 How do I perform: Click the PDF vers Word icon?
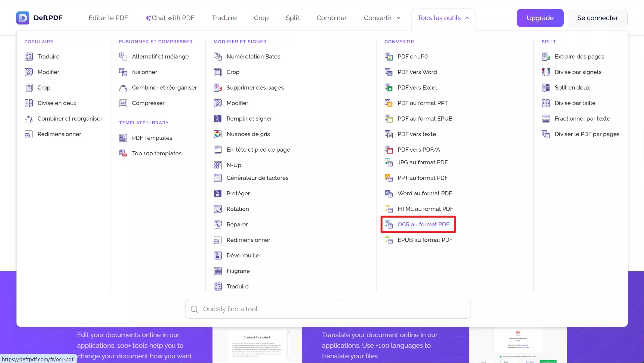tap(389, 72)
